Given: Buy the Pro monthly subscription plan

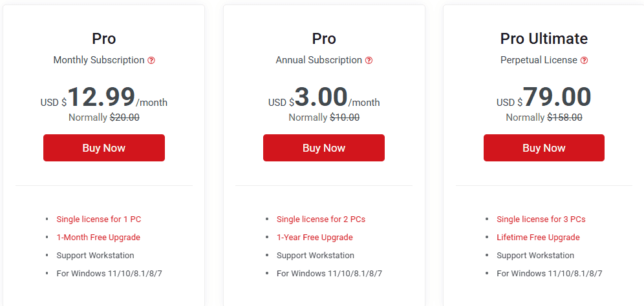Looking at the screenshot, I should [x=104, y=148].
